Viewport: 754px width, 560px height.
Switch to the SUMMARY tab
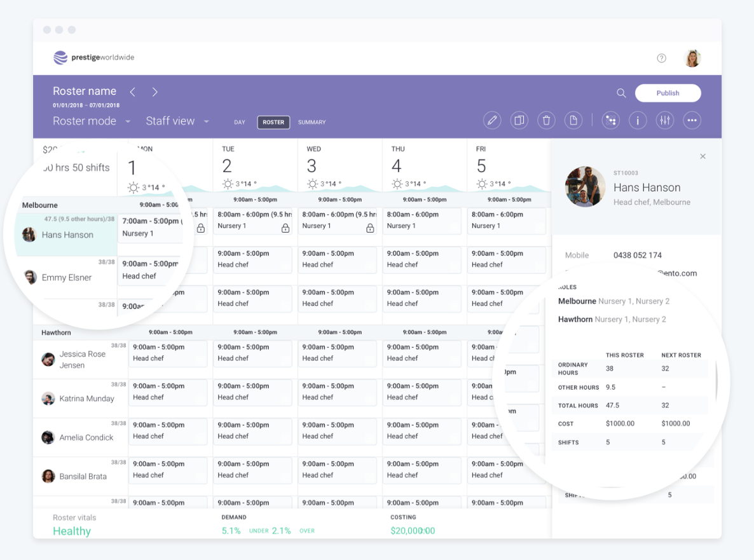click(x=312, y=123)
